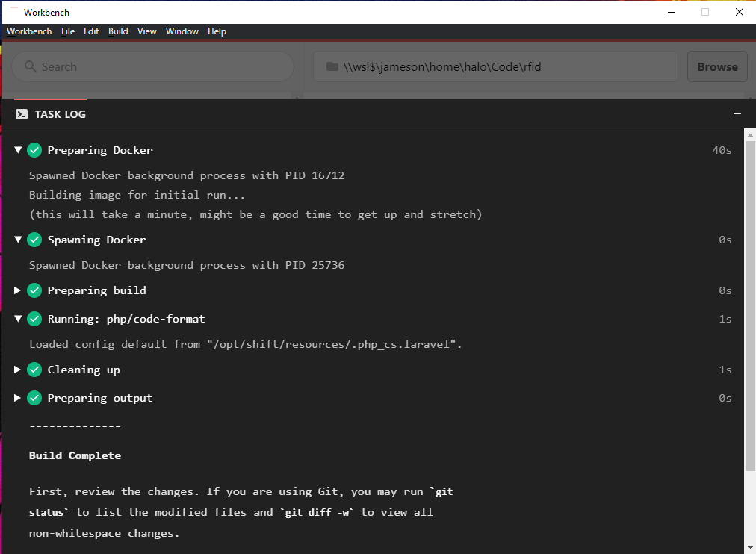Click the success icon next to Spawning Docker
Screen dimensions: 756x554
click(x=34, y=240)
